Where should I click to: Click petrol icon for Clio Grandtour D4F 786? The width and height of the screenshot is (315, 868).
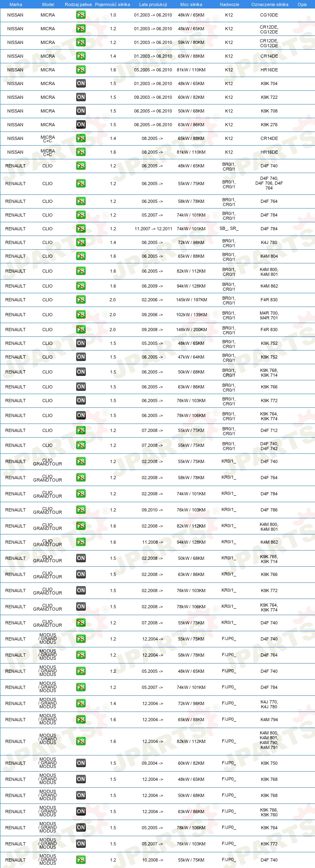click(81, 510)
